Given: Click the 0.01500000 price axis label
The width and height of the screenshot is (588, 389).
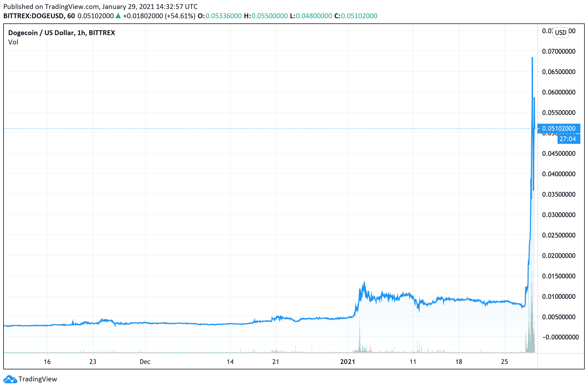Looking at the screenshot, I should [559, 276].
